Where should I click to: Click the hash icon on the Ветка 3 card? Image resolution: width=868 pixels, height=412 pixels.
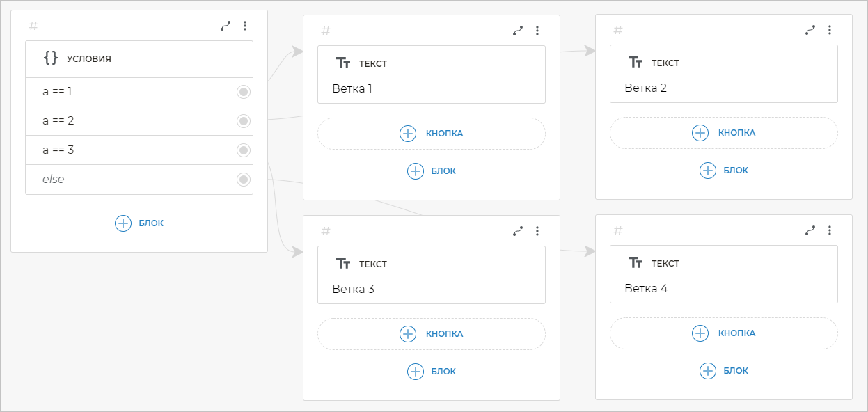(326, 231)
